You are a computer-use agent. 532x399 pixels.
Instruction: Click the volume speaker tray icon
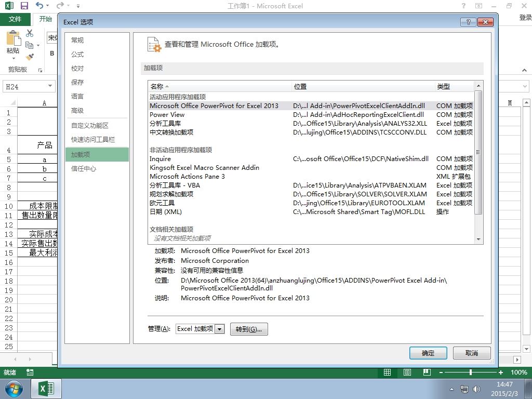coord(477,389)
